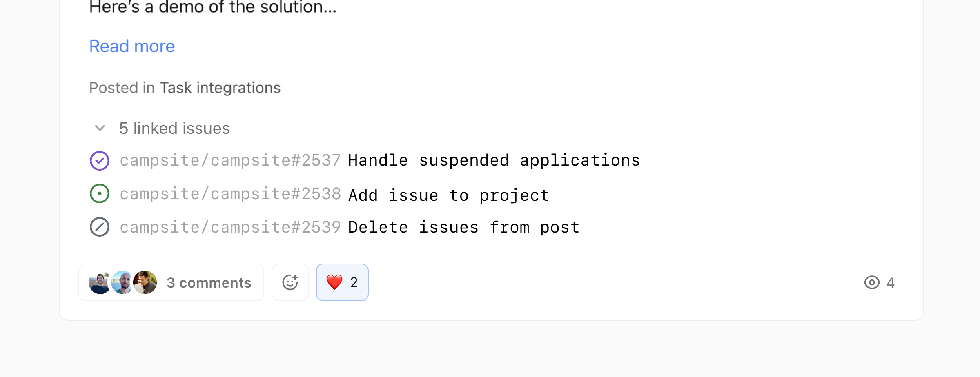Click the green open-issue status icon
980x377 pixels.
pyautogui.click(x=100, y=194)
